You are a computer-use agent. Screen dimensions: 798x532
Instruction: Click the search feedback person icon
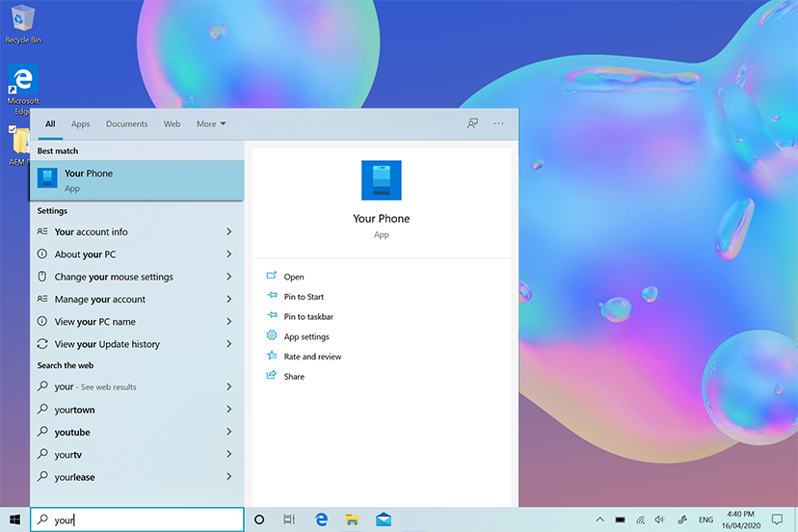tap(472, 123)
